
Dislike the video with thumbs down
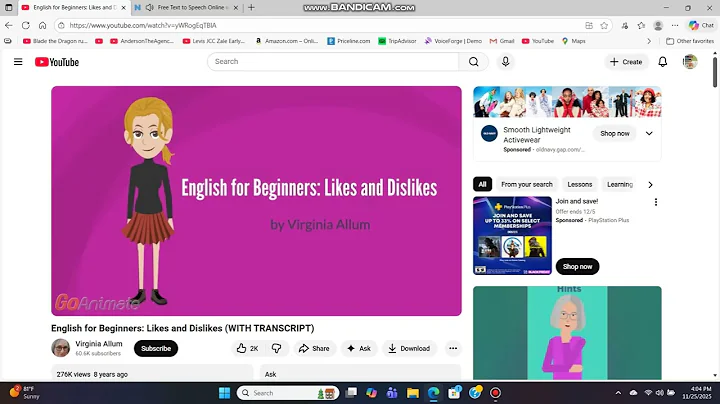pyautogui.click(x=276, y=348)
